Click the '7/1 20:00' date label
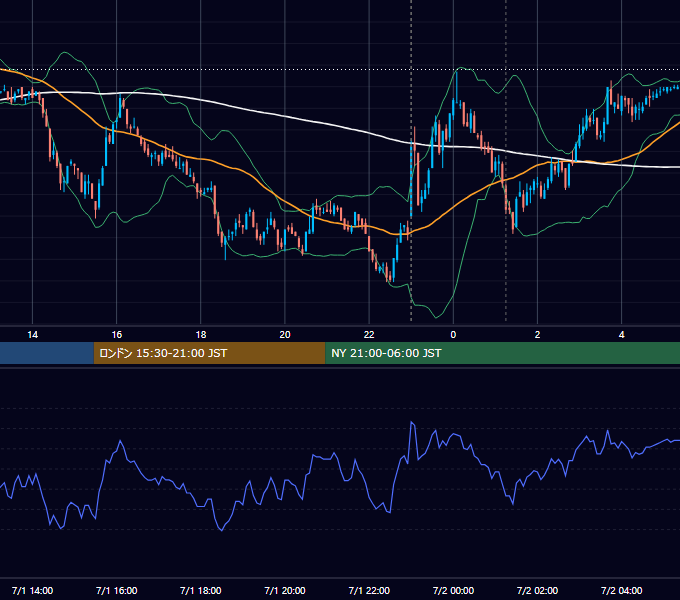680x600 pixels. 285,590
